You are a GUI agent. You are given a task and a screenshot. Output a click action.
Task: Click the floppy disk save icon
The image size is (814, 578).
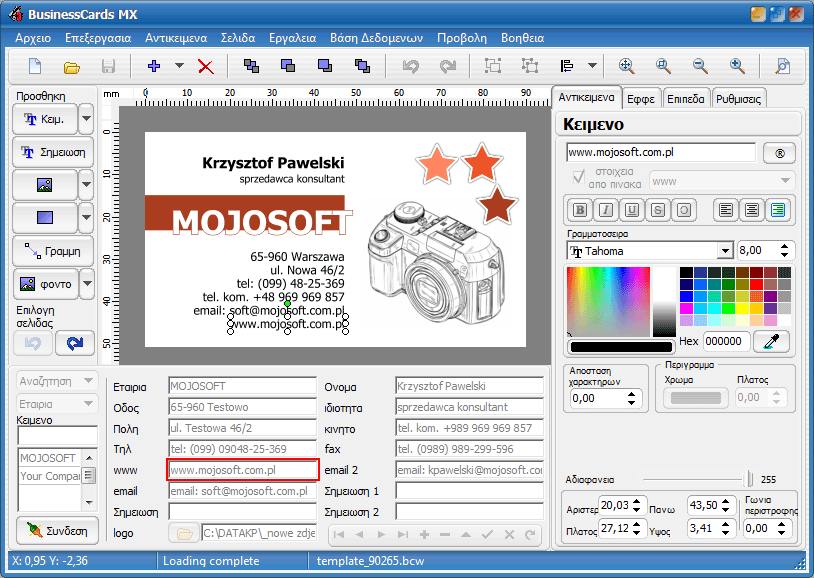point(108,66)
